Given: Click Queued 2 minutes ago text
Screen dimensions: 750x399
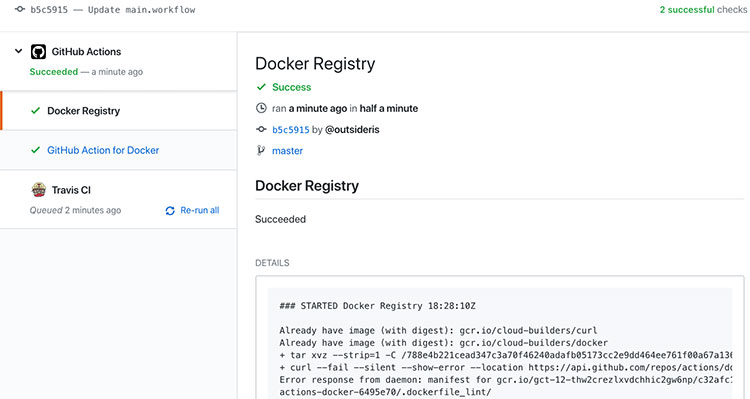Looking at the screenshot, I should (x=75, y=211).
